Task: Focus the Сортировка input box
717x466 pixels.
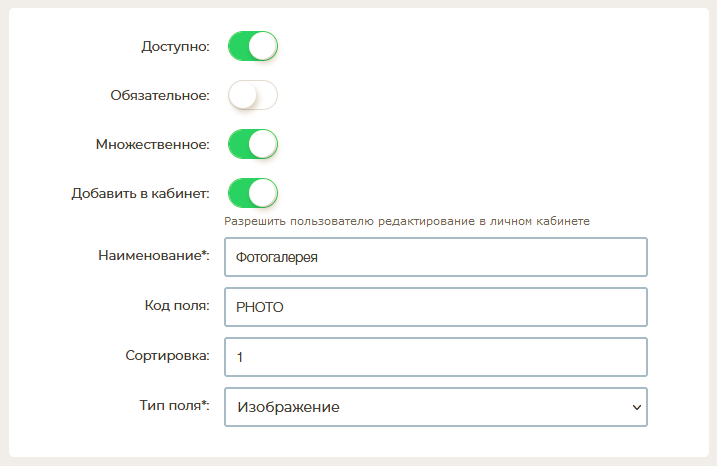Action: (x=435, y=357)
